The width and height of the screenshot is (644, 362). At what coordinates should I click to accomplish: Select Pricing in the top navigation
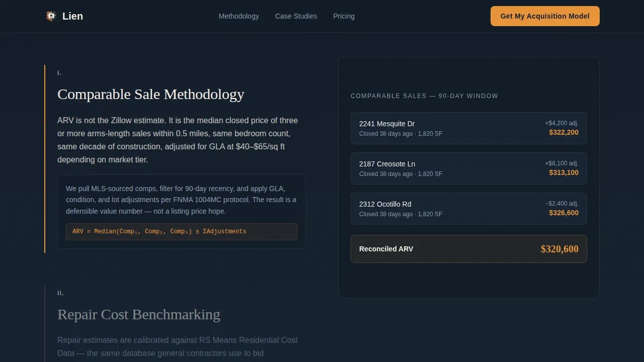click(344, 16)
